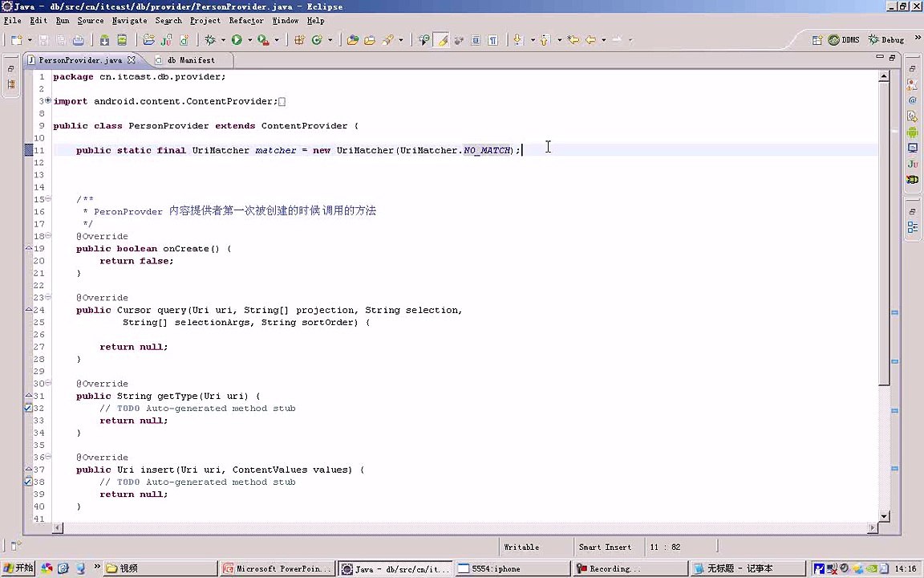This screenshot has width=924, height=578.
Task: Click the horizontal scroll right arrow
Action: pos(873,528)
